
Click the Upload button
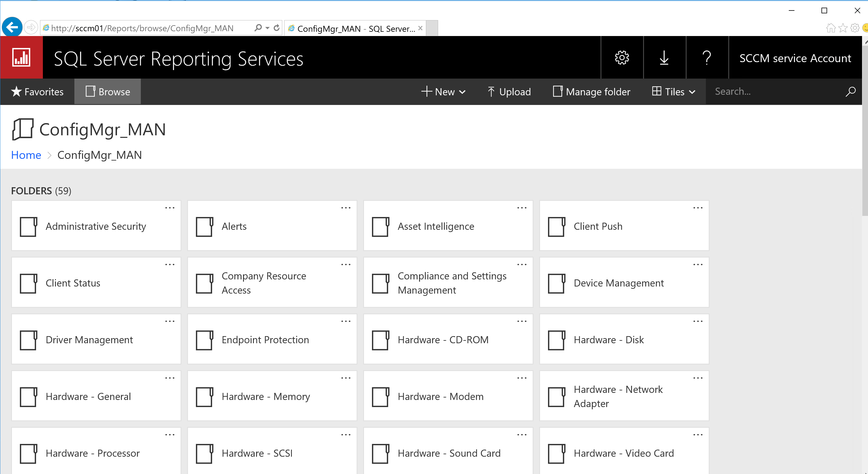click(x=509, y=92)
